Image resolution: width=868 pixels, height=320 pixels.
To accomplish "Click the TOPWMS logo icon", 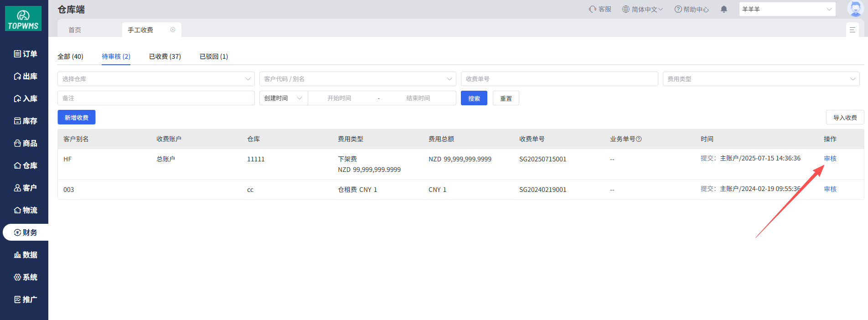I will (x=23, y=19).
